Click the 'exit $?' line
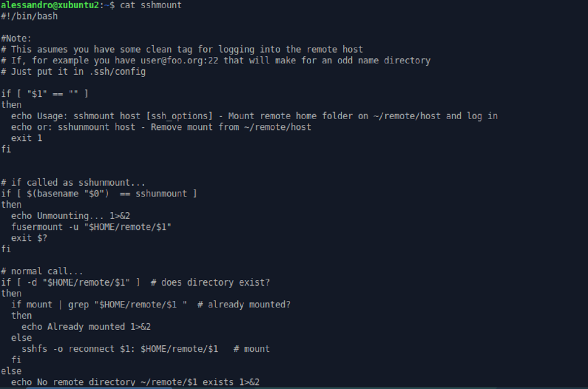 point(29,238)
